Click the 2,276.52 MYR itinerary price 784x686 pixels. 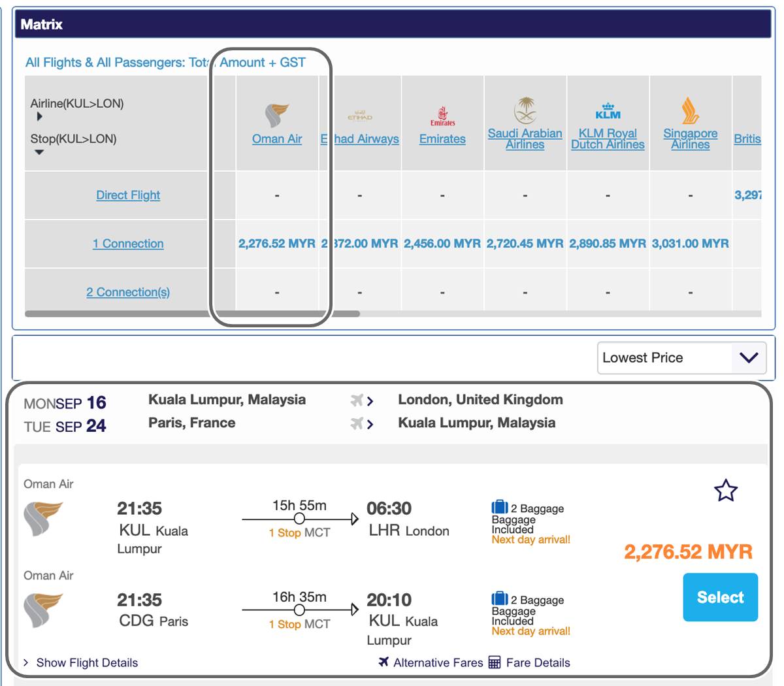pyautogui.click(x=689, y=552)
